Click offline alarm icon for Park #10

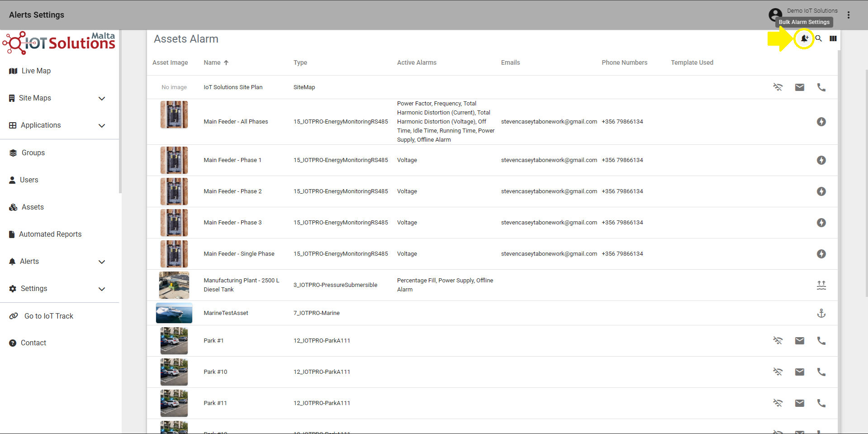coord(778,372)
